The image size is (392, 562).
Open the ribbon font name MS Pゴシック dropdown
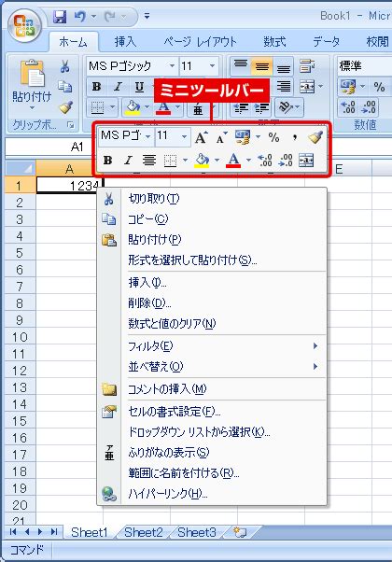click(172, 66)
